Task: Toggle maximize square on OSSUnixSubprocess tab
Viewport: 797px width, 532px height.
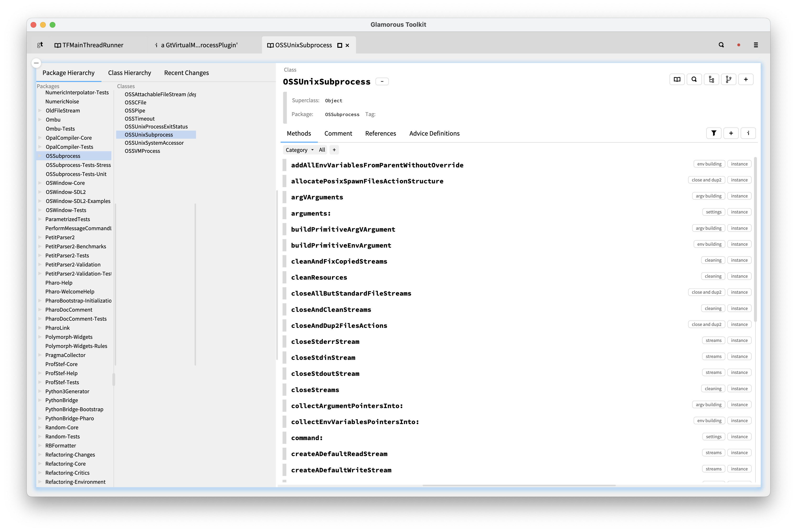Action: point(340,45)
